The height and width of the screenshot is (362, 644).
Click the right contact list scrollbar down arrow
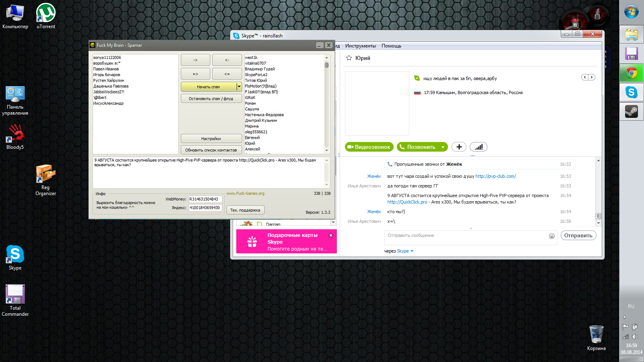pos(326,150)
